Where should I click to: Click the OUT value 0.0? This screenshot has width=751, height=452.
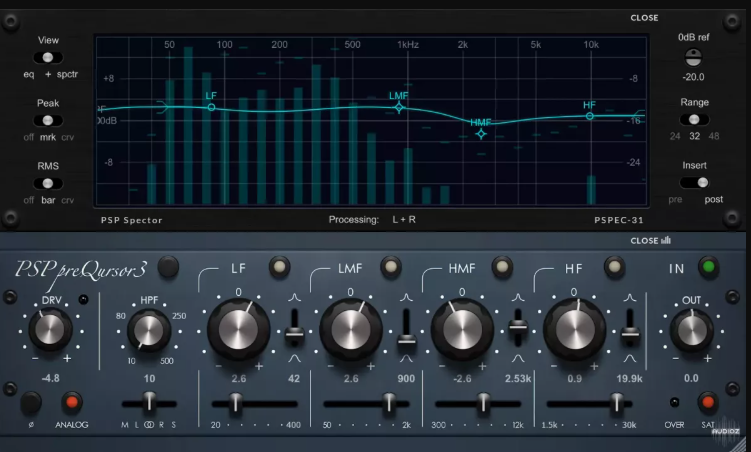pyautogui.click(x=691, y=378)
